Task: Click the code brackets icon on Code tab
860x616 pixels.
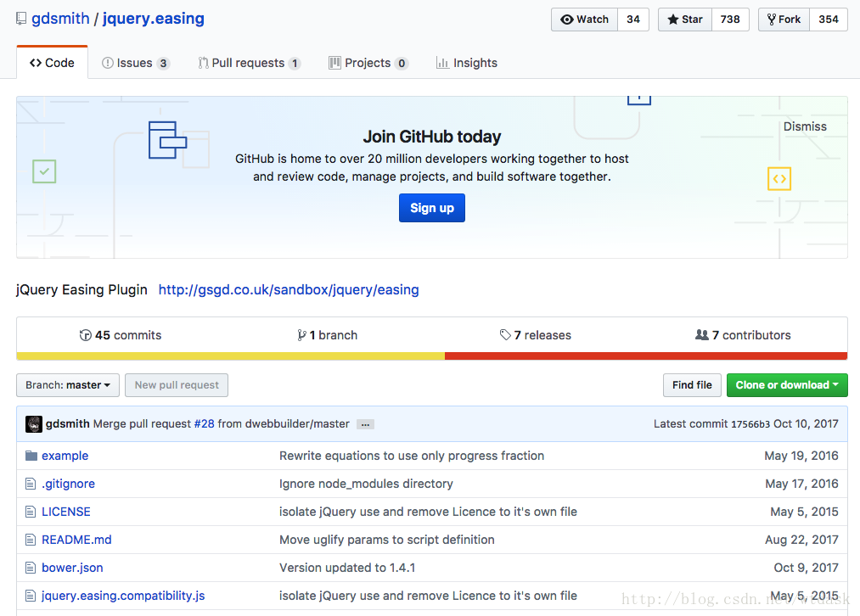Action: [36, 63]
